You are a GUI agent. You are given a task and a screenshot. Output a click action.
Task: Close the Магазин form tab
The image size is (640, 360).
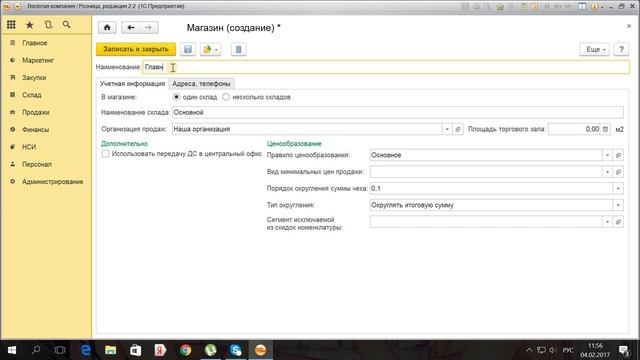(629, 26)
